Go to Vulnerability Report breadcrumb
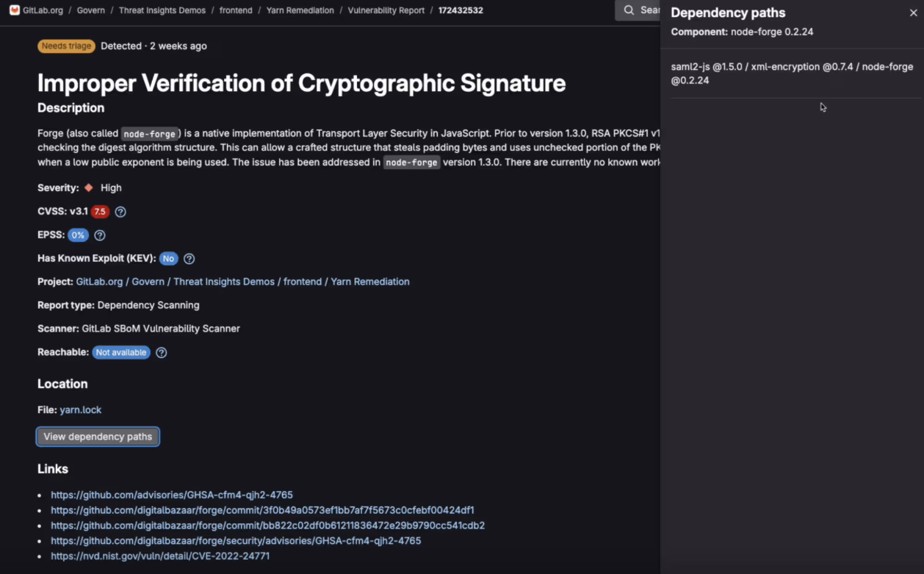This screenshot has height=574, width=924. [386, 10]
